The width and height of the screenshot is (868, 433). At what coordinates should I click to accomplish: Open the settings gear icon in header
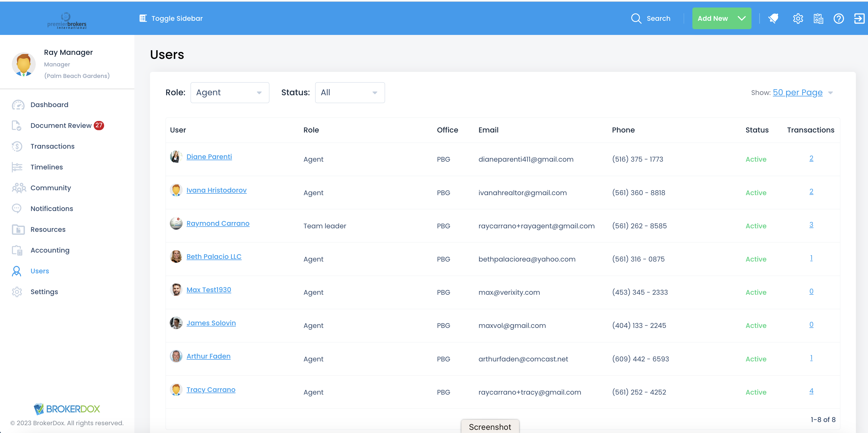[x=798, y=18]
